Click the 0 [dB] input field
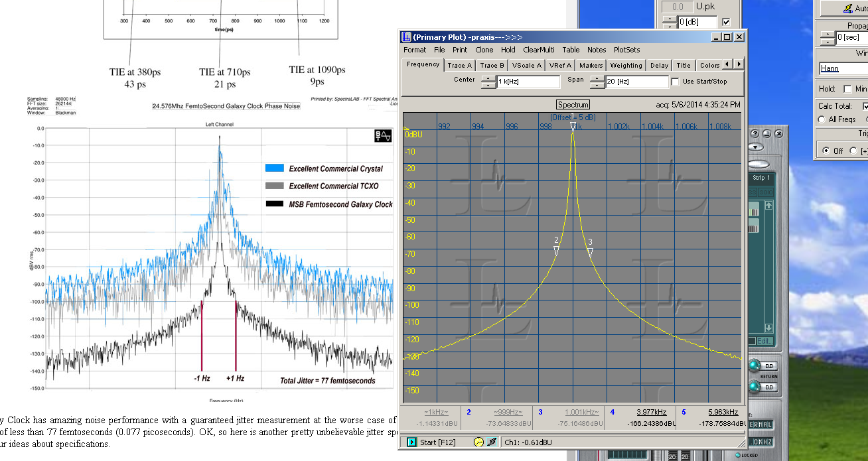 (697, 22)
